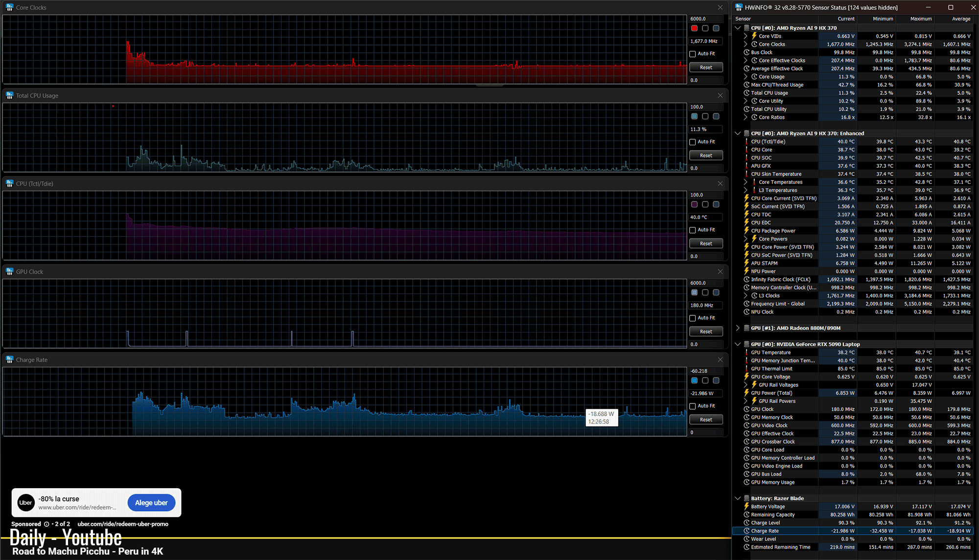Viewport: 979px width, 560px height.
Task: Expand the Core Ratios row
Action: (746, 117)
